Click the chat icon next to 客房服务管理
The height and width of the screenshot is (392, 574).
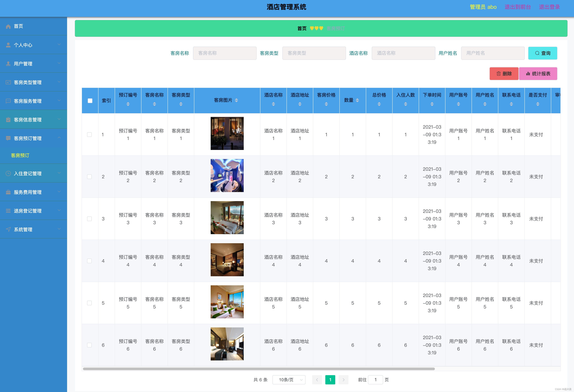point(8,101)
